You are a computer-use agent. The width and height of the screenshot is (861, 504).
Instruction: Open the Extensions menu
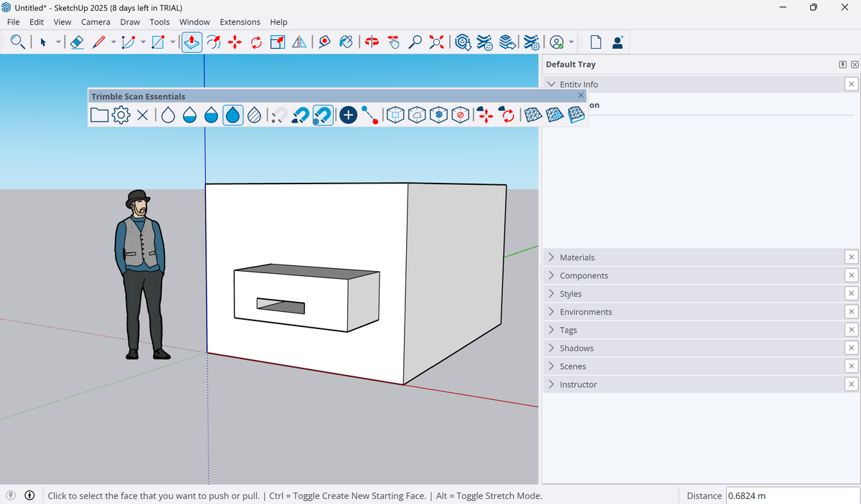pyautogui.click(x=240, y=22)
